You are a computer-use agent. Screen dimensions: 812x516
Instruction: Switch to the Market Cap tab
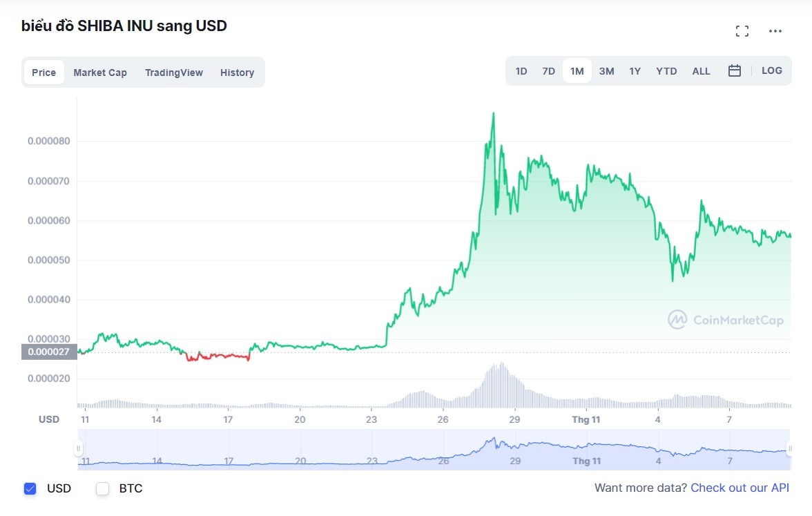pos(100,73)
